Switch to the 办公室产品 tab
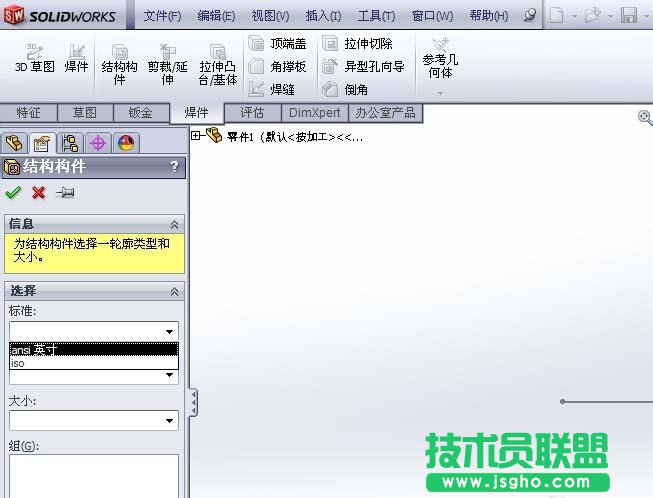Viewport: 653px width, 498px height. coord(385,112)
